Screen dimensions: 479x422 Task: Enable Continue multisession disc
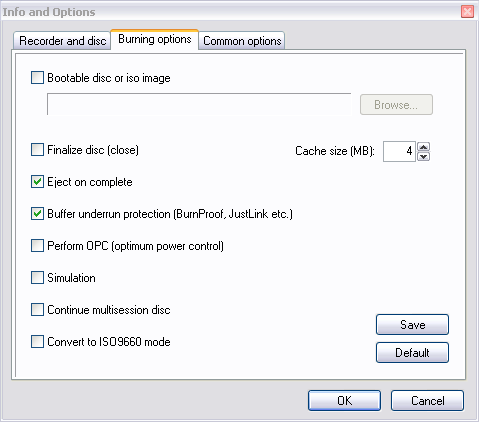pos(37,310)
